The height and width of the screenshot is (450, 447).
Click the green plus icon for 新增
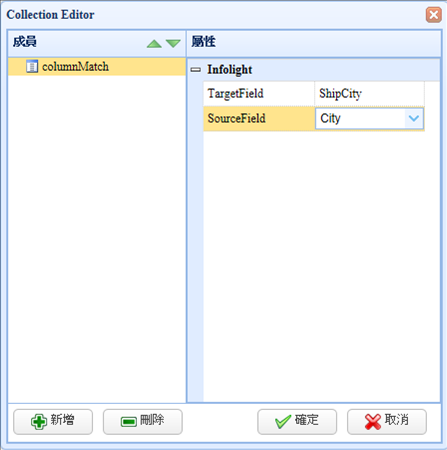39,422
